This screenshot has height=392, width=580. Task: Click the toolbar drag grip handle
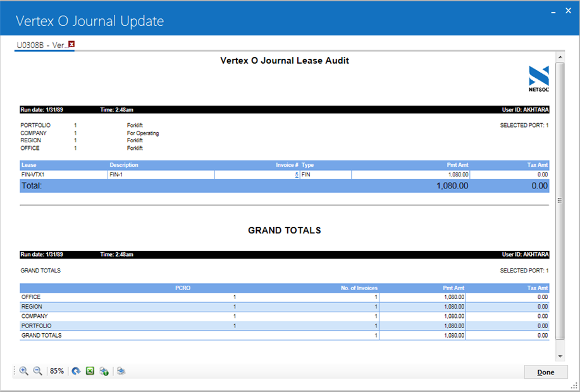pyautogui.click(x=15, y=371)
